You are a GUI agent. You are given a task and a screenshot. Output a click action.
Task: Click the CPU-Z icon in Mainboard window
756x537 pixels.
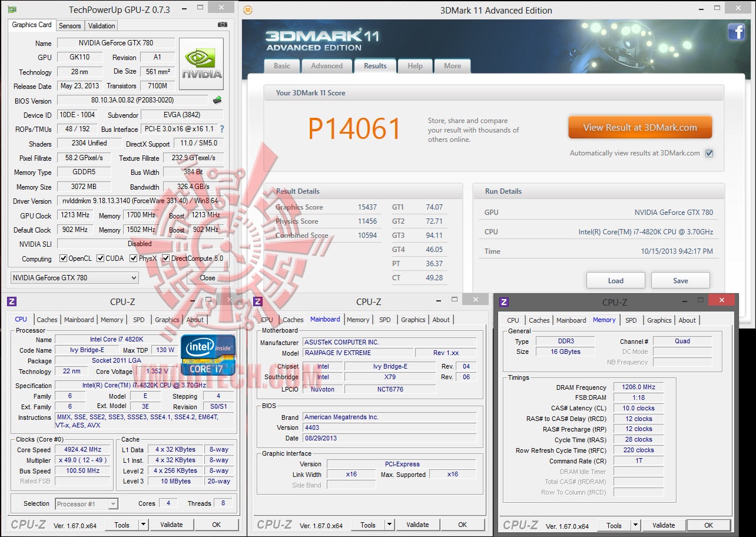[x=257, y=301]
